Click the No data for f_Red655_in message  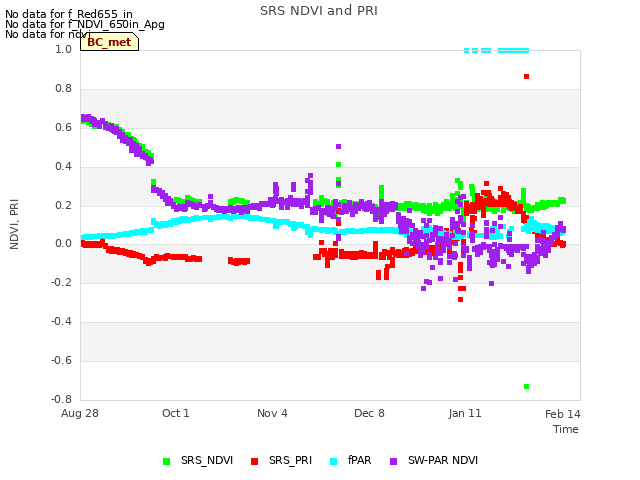click(x=69, y=14)
